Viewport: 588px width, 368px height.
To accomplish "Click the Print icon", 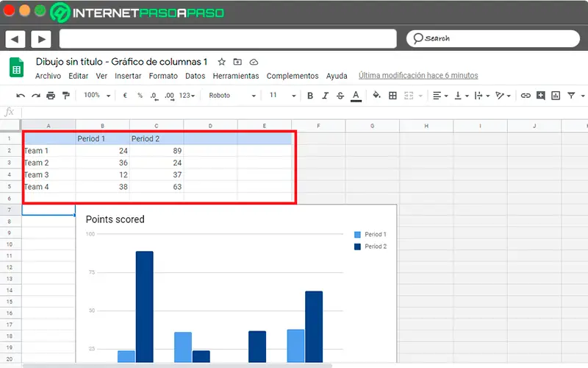I will point(51,96).
